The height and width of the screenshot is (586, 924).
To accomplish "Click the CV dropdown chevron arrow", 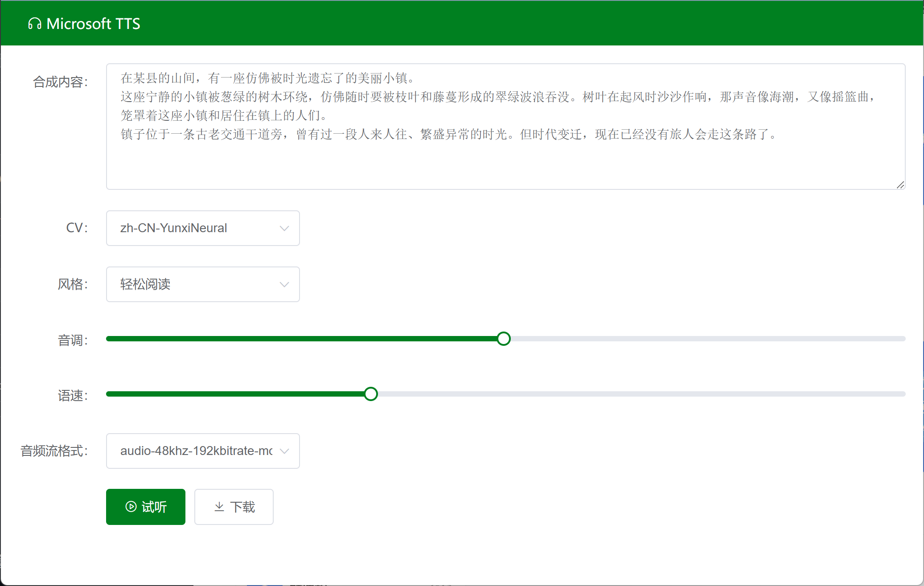I will (284, 228).
